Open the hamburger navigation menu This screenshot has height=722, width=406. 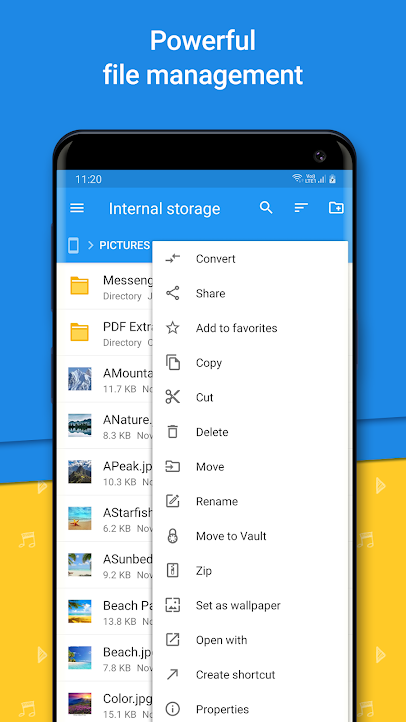77,208
